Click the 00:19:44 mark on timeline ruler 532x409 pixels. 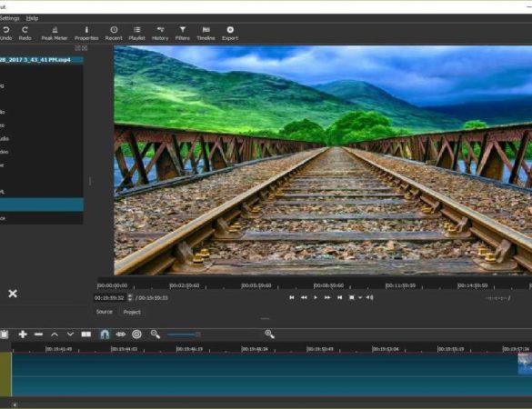(125, 349)
